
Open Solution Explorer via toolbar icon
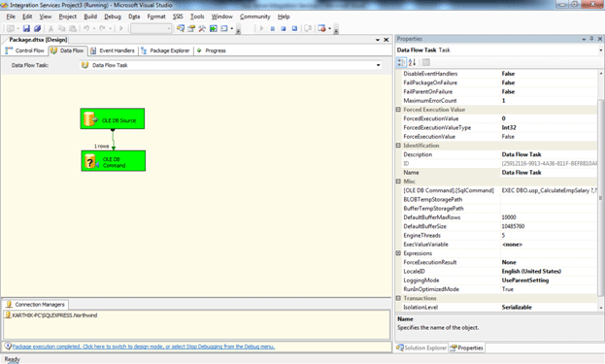[181, 28]
